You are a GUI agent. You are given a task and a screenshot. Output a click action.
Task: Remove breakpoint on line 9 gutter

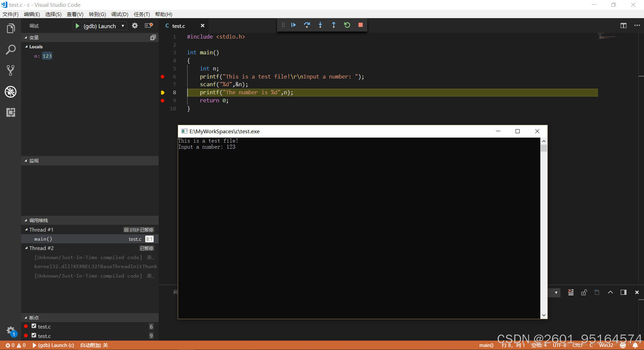(163, 101)
